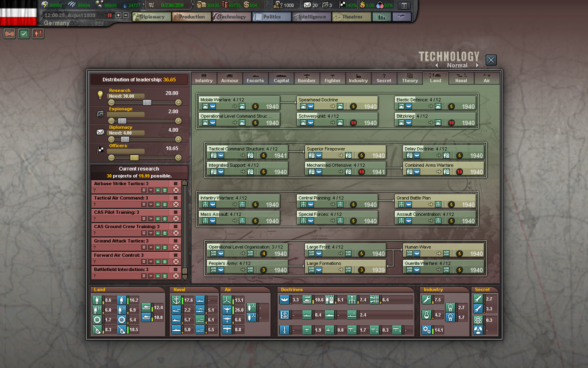Cancel the Ground Attack Tactics research
The height and width of the screenshot is (368, 588).
click(x=176, y=247)
